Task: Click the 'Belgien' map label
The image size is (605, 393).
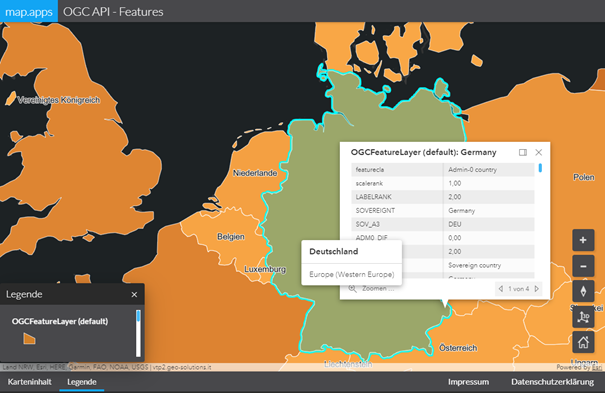Action: coord(231,236)
